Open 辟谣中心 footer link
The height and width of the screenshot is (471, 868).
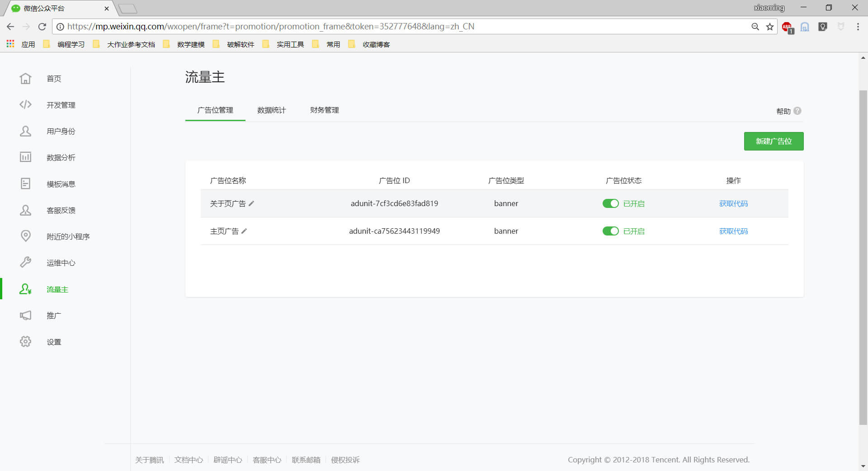(228, 460)
